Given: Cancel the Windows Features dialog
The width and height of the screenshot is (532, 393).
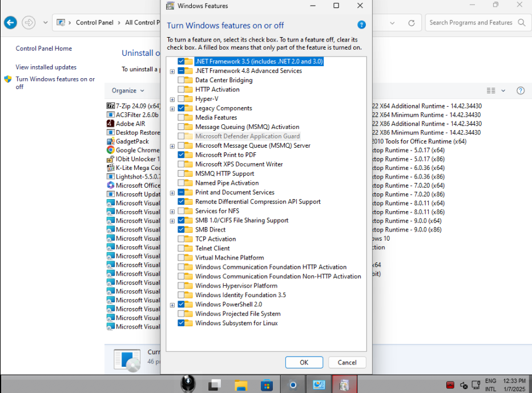Looking at the screenshot, I should [347, 362].
